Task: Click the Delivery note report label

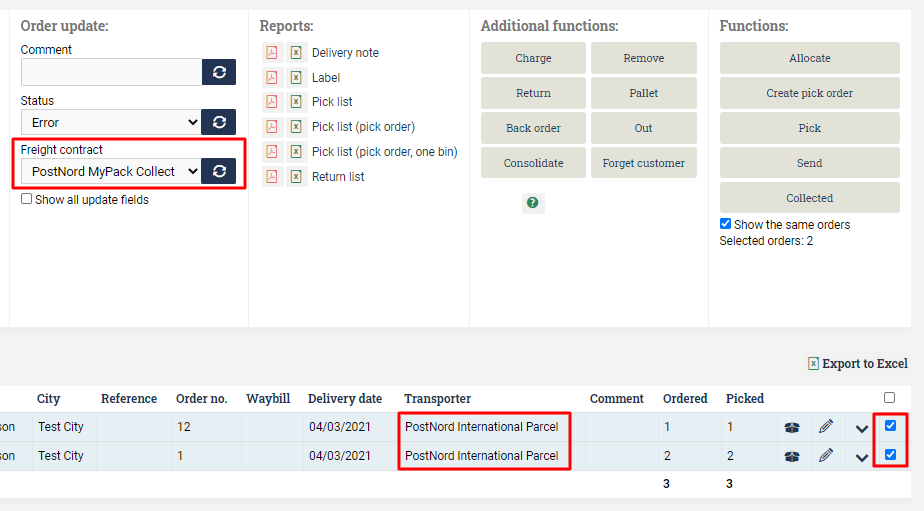Action: tap(345, 52)
